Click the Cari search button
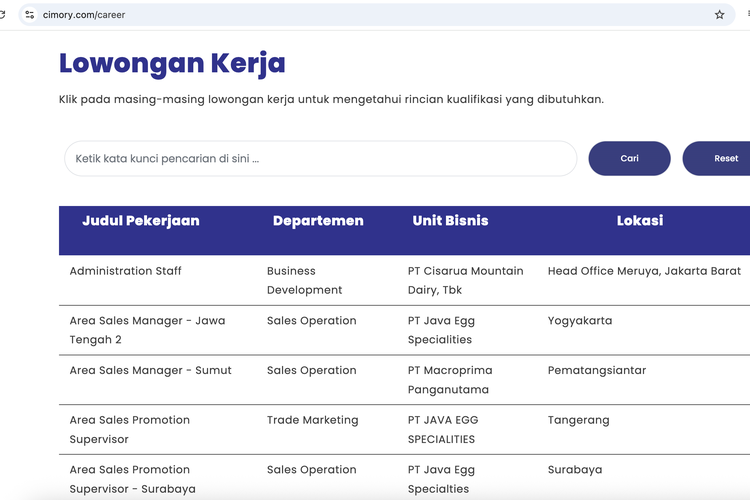The image size is (750, 500). click(629, 158)
